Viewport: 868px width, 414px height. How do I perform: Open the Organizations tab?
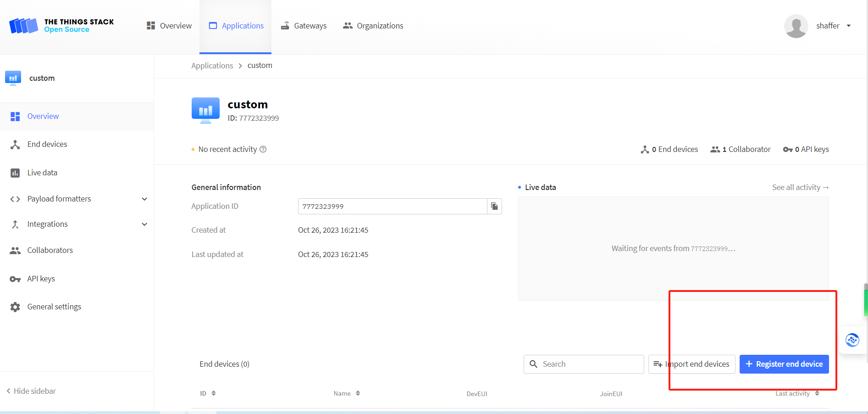[373, 26]
